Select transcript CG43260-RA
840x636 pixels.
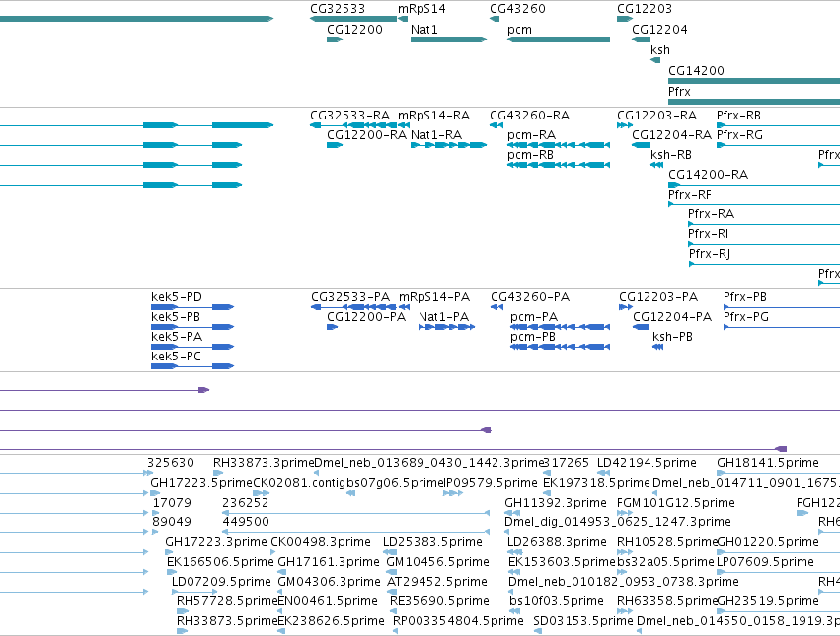click(529, 116)
